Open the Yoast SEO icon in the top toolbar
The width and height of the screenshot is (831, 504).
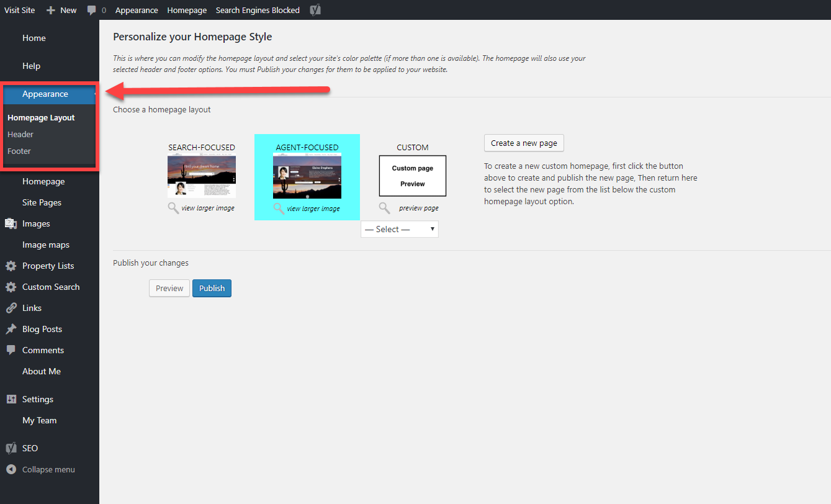tap(315, 10)
